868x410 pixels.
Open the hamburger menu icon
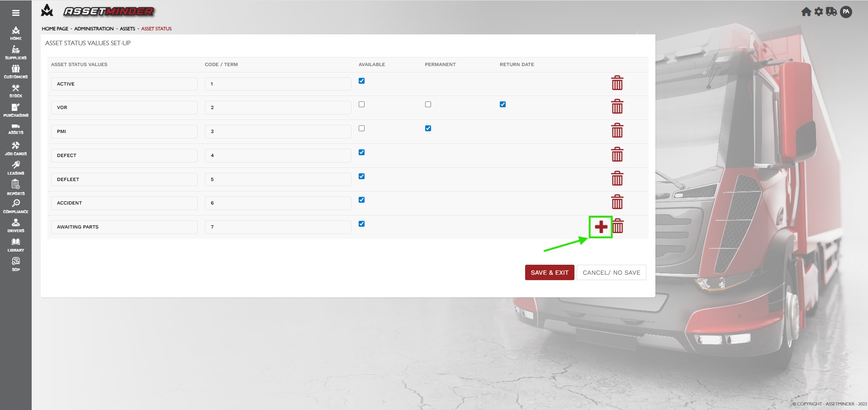click(x=16, y=13)
